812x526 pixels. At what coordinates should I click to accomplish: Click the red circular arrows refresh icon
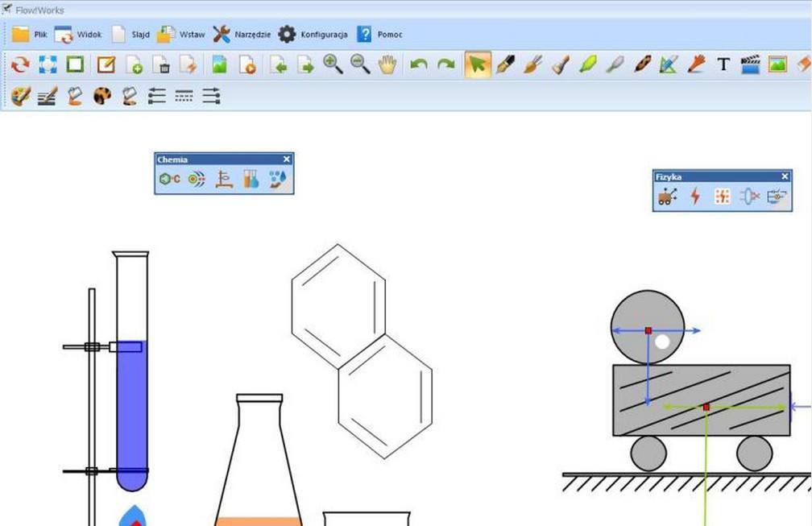point(21,64)
